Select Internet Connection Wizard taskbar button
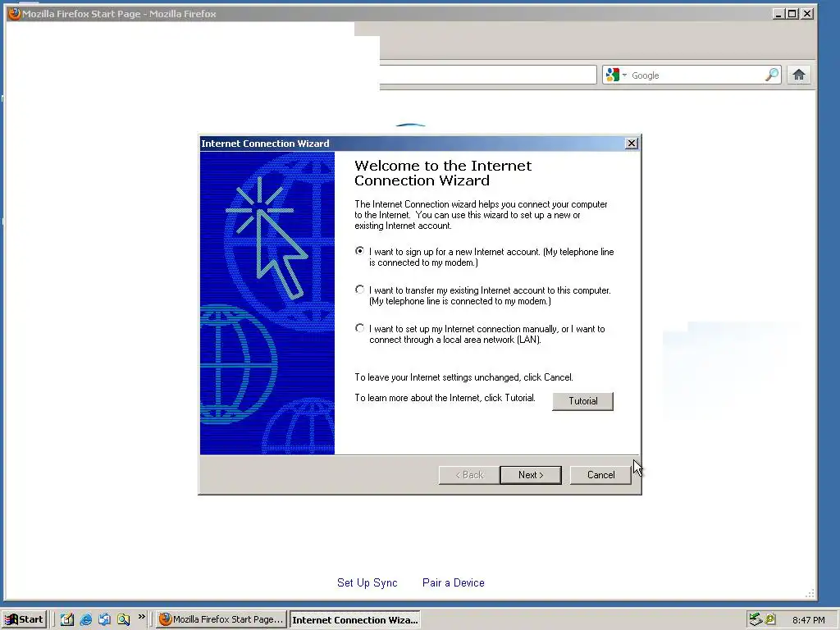The image size is (840, 630). pos(354,620)
